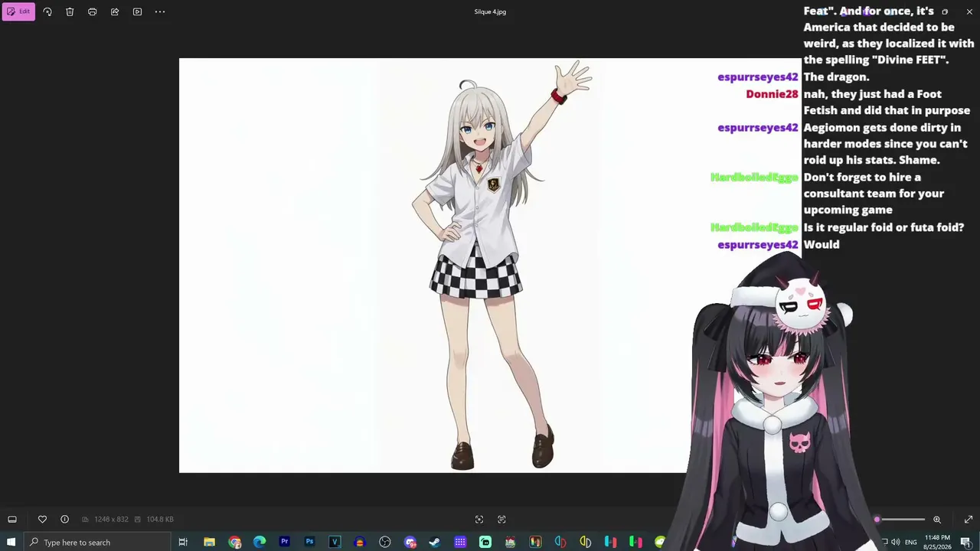Click the "Don't forget to hire a" chat line

[862, 177]
